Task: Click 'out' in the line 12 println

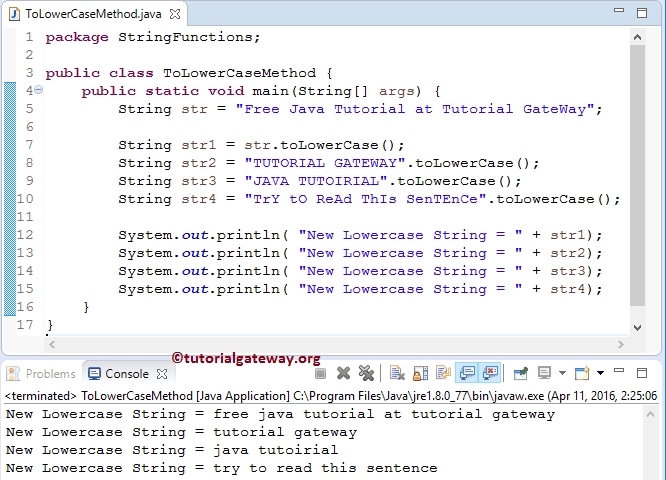Action: (x=195, y=235)
